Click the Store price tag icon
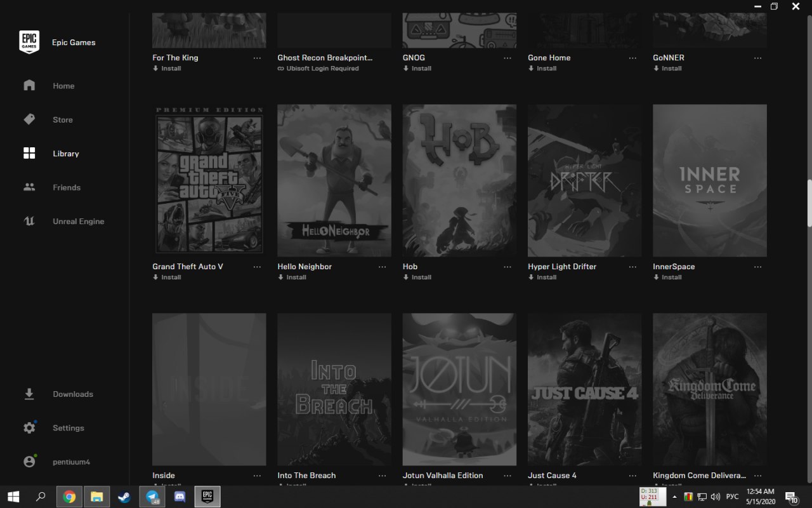 point(29,119)
